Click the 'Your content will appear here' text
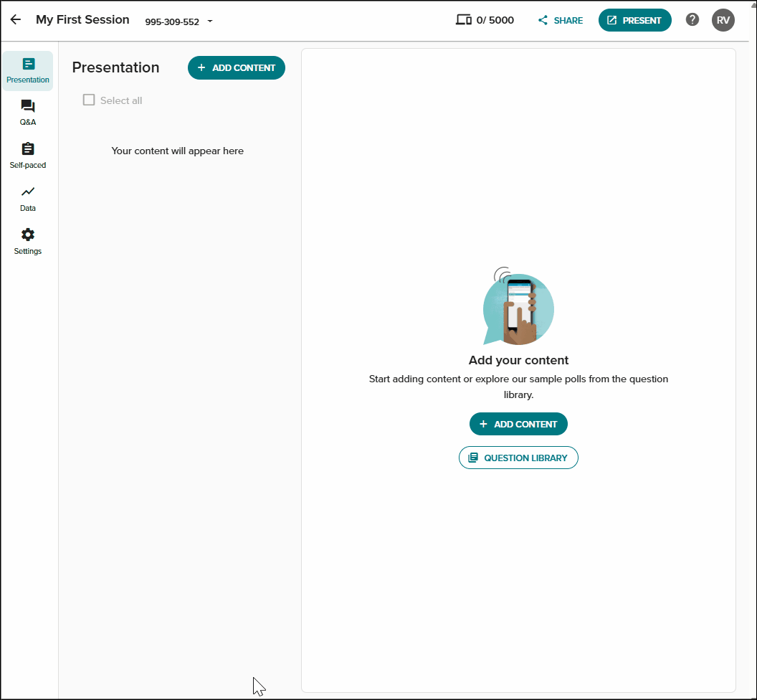 (177, 151)
